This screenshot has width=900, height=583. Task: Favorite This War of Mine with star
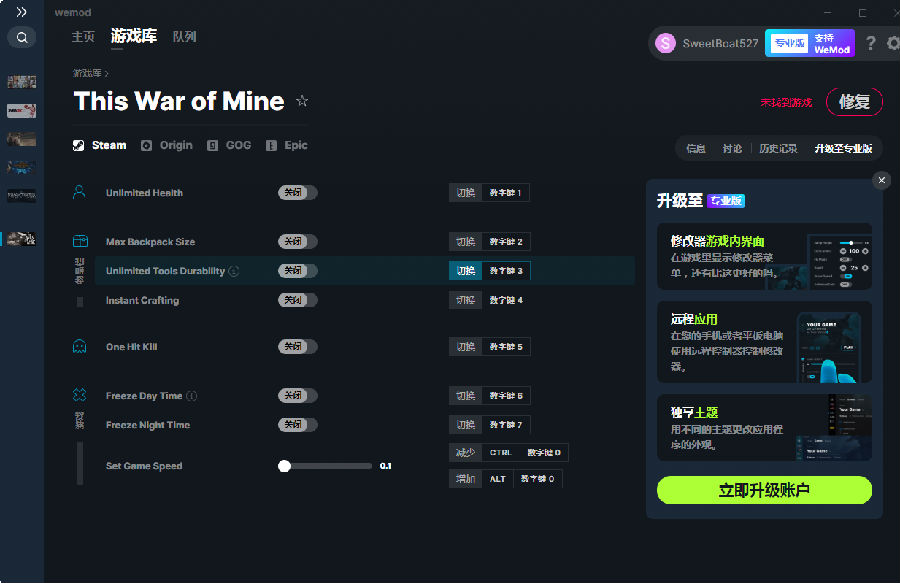pos(302,102)
